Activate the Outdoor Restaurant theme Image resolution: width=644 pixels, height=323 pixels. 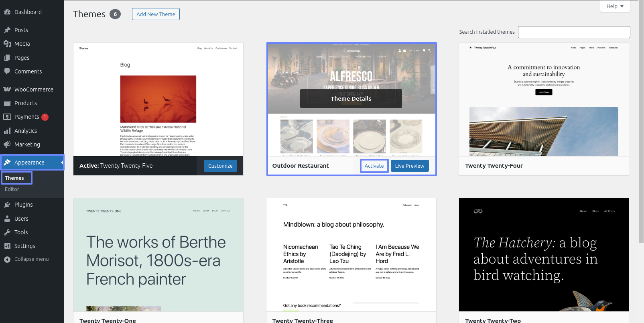374,166
